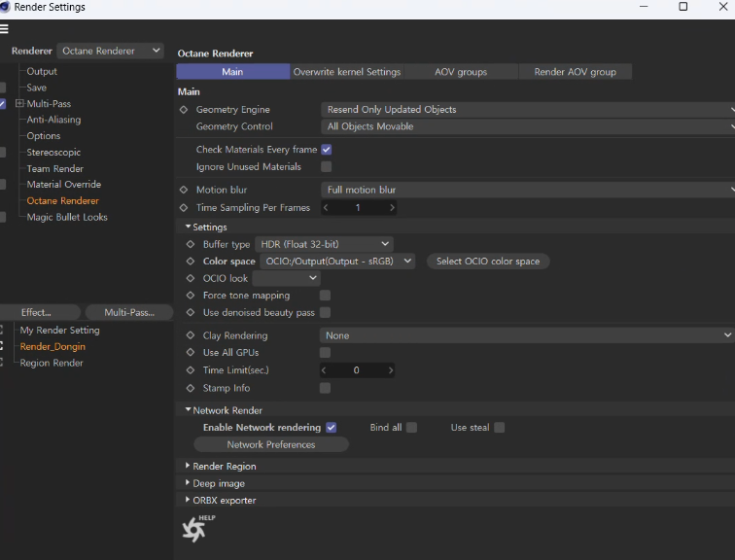
Task: Expand the Render Region section
Action: pos(188,466)
